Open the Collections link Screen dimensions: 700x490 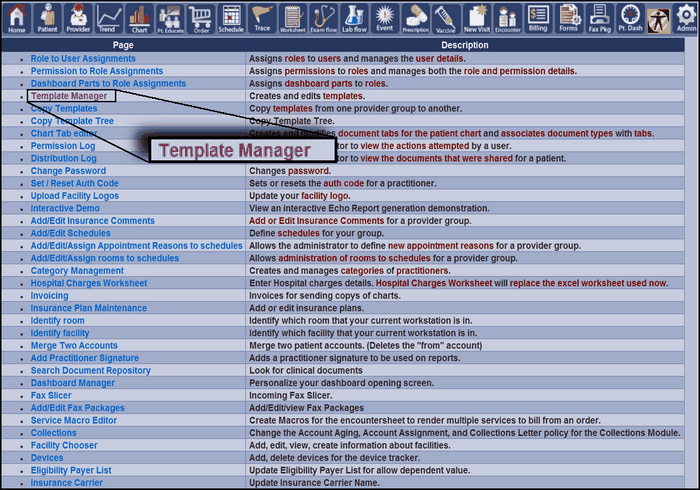click(54, 433)
